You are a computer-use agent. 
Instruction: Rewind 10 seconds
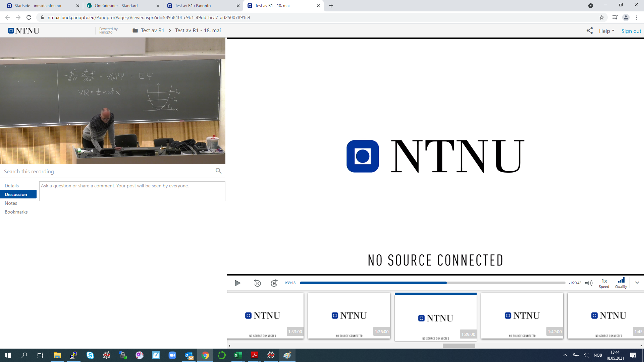click(x=257, y=283)
